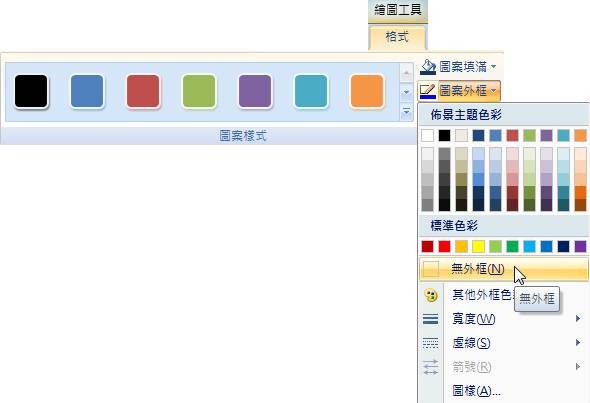Pick red theme color swatch in top row

point(512,135)
